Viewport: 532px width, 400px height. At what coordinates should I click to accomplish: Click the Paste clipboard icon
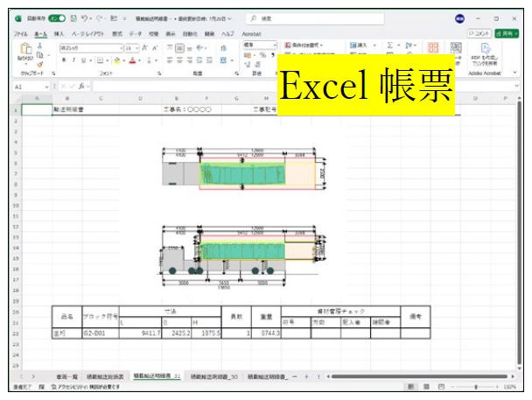tap(25, 51)
